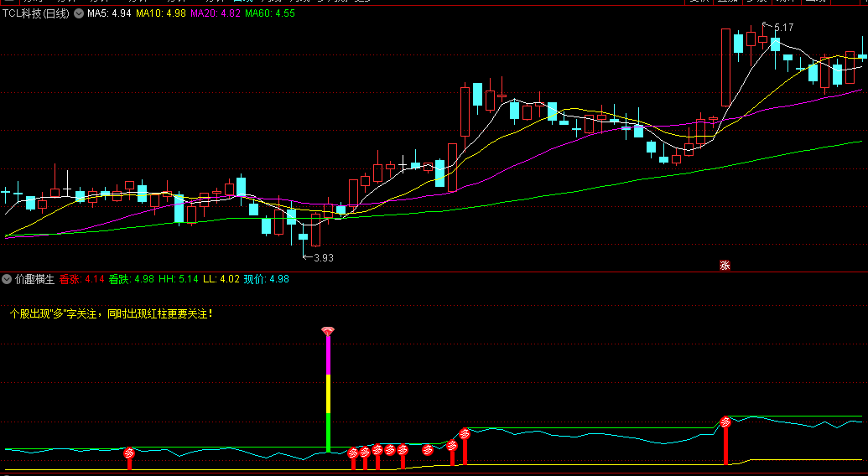Click the rightmost 多 signal marker
Screen dimensions: 868x476
click(725, 422)
